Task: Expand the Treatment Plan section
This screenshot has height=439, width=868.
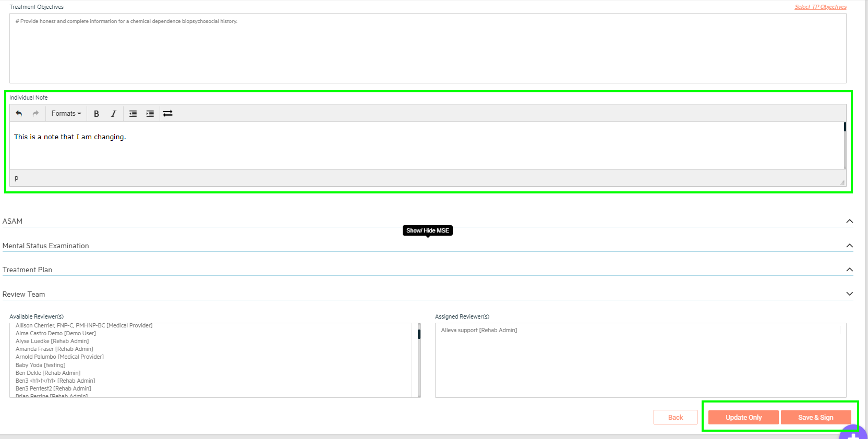Action: click(849, 270)
